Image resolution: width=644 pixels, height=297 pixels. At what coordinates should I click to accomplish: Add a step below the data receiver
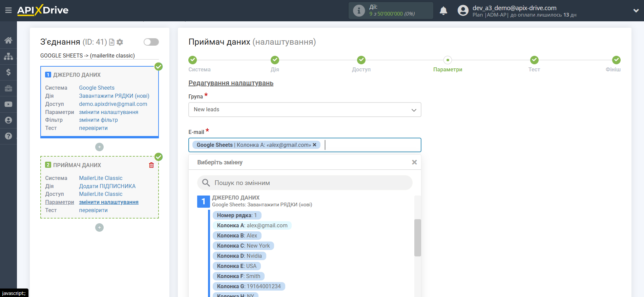tap(99, 227)
